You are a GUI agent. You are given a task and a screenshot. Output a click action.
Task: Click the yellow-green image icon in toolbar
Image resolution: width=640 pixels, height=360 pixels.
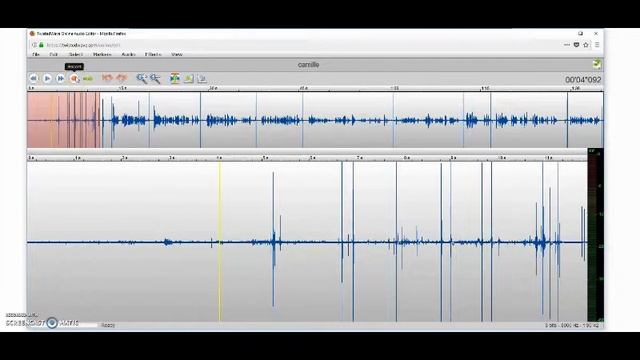coord(189,78)
